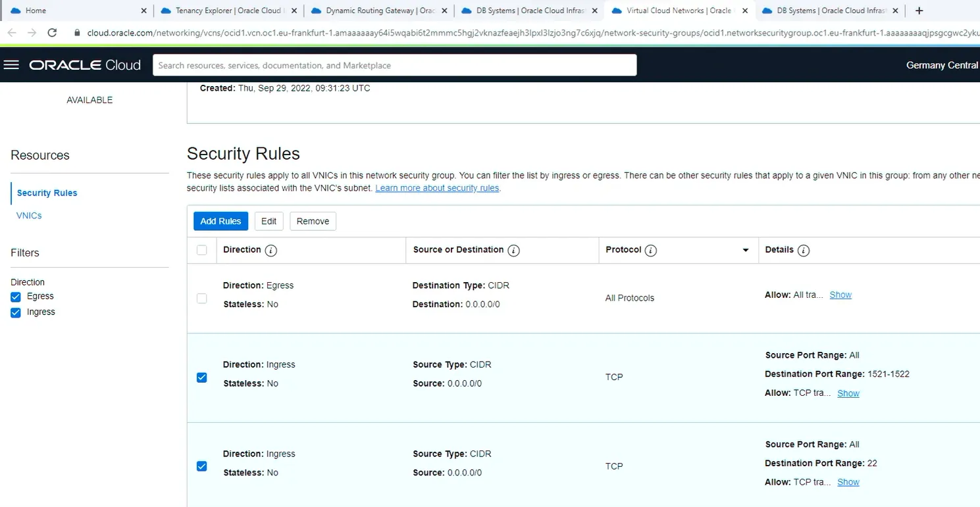Screen dimensions: 980x507
Task: Open Security Rules in Resources menu
Action: [47, 193]
